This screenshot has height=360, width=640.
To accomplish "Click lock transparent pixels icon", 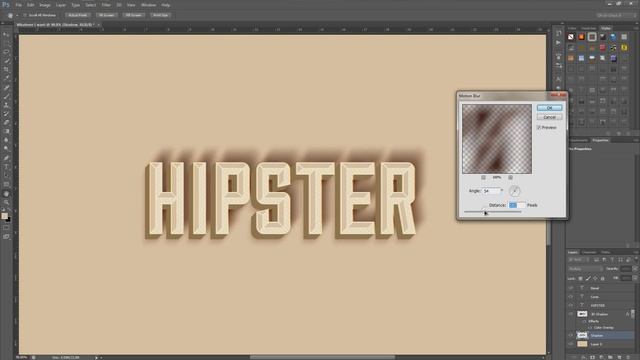I will pyautogui.click(x=580, y=278).
